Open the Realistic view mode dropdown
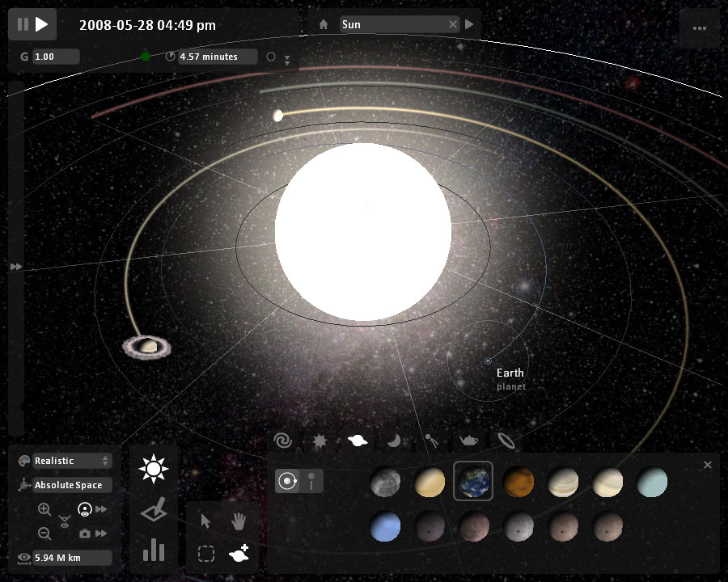The width and height of the screenshot is (728, 582). [63, 461]
